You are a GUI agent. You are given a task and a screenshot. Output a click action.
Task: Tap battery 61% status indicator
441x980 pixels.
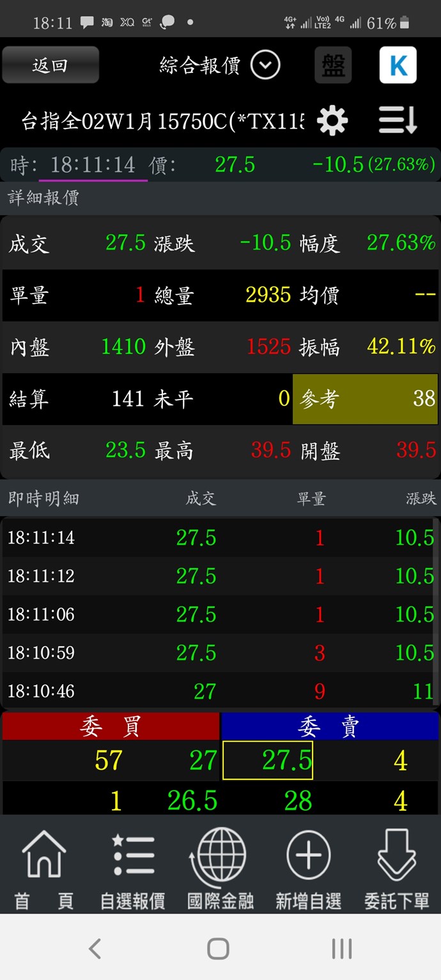388,24
